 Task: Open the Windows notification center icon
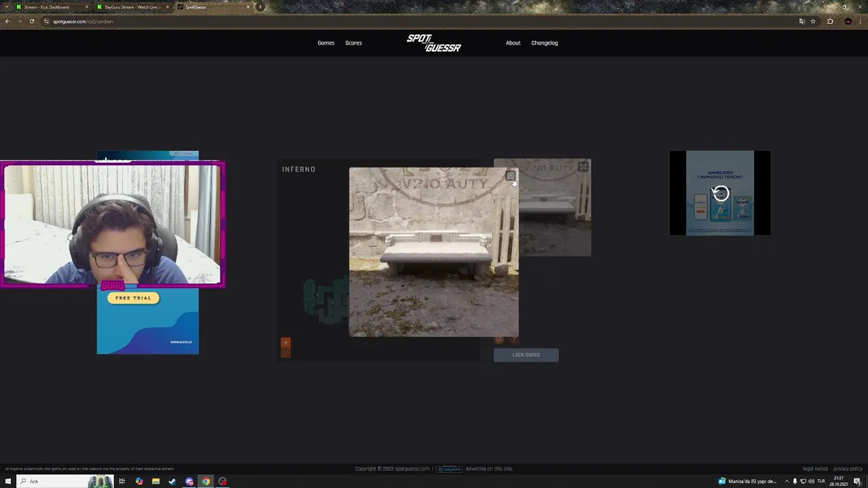(x=858, y=481)
